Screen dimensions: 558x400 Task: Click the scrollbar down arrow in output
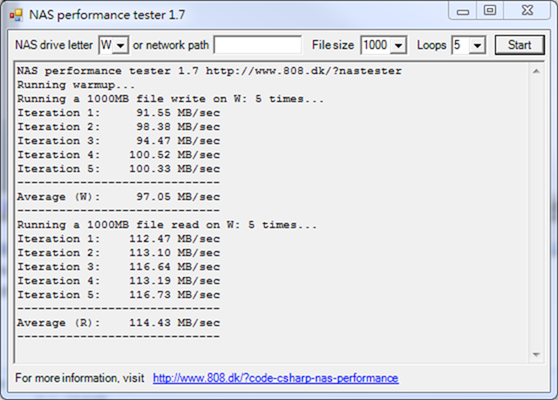click(537, 354)
